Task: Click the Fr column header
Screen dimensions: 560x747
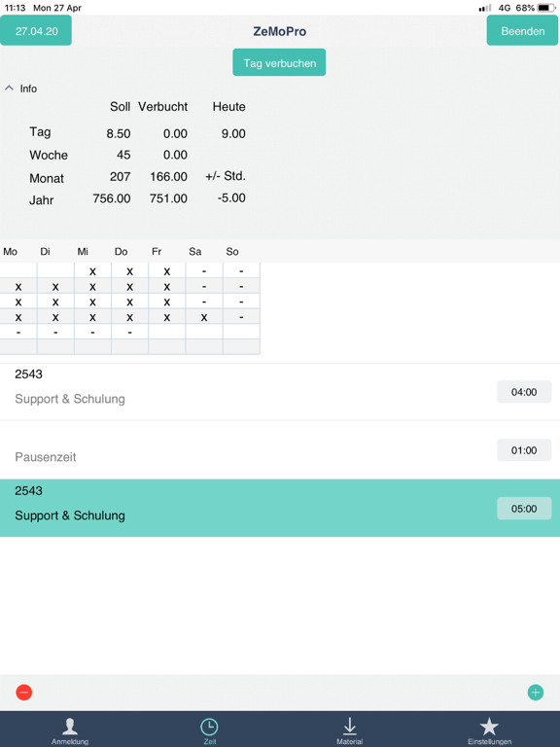Action: [x=157, y=252]
